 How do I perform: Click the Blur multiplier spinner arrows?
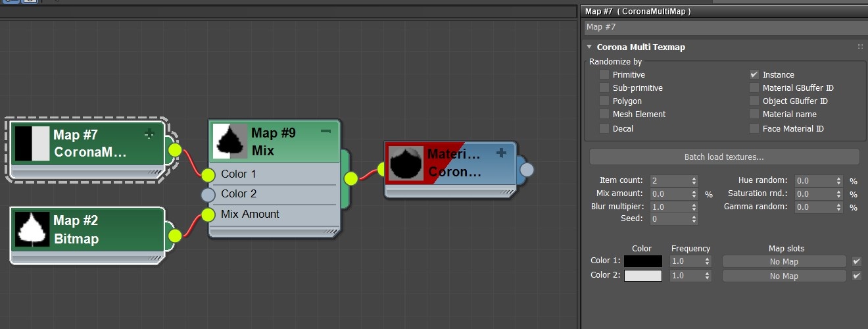[694, 207]
